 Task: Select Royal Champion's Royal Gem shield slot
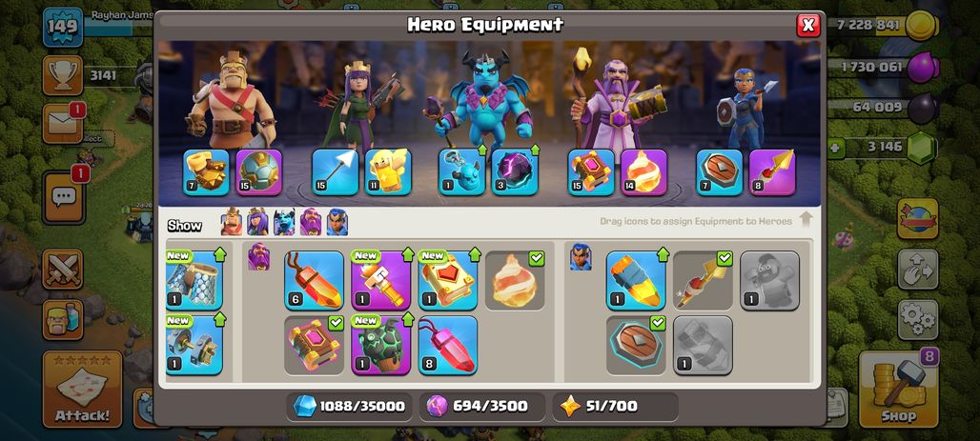coord(720,172)
